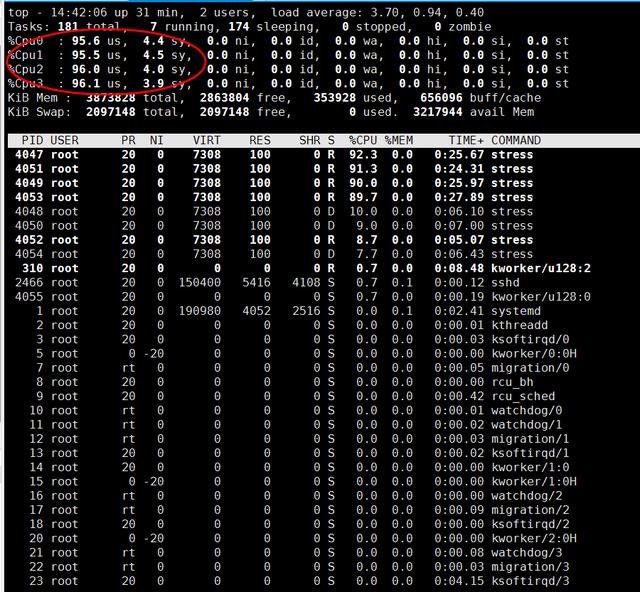Image resolution: width=640 pixels, height=592 pixels.
Task: Select the %MEM column header
Action: click(x=398, y=140)
